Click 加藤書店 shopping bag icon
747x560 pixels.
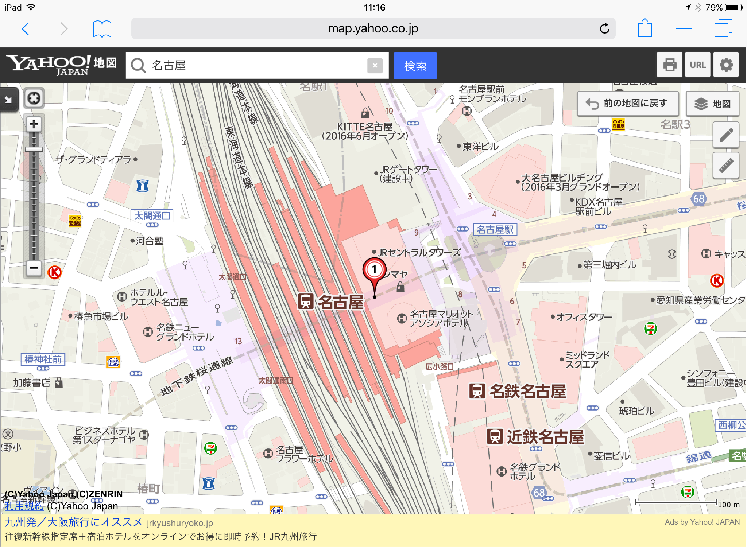pos(59,382)
